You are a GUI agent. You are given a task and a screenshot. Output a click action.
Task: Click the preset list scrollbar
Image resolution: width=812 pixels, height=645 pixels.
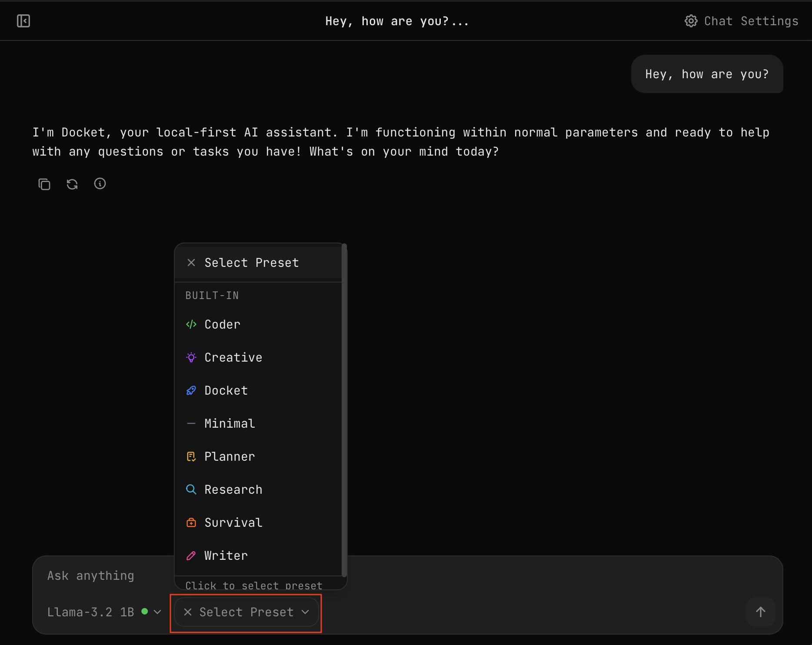344,409
